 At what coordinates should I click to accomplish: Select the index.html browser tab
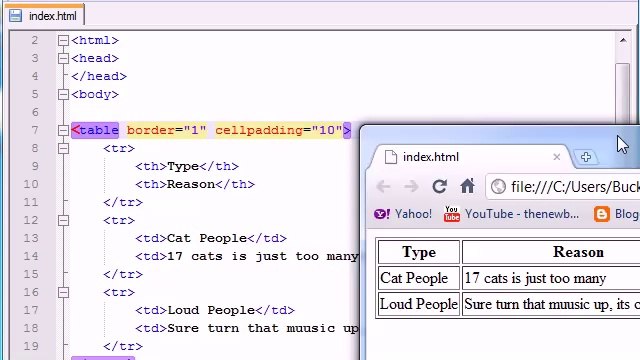(x=469, y=157)
